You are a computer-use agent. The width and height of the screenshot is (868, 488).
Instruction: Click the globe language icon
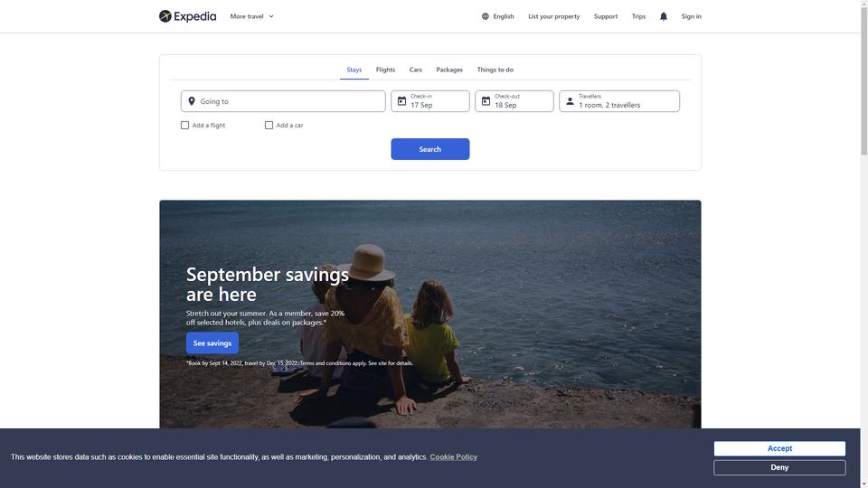pyautogui.click(x=485, y=16)
